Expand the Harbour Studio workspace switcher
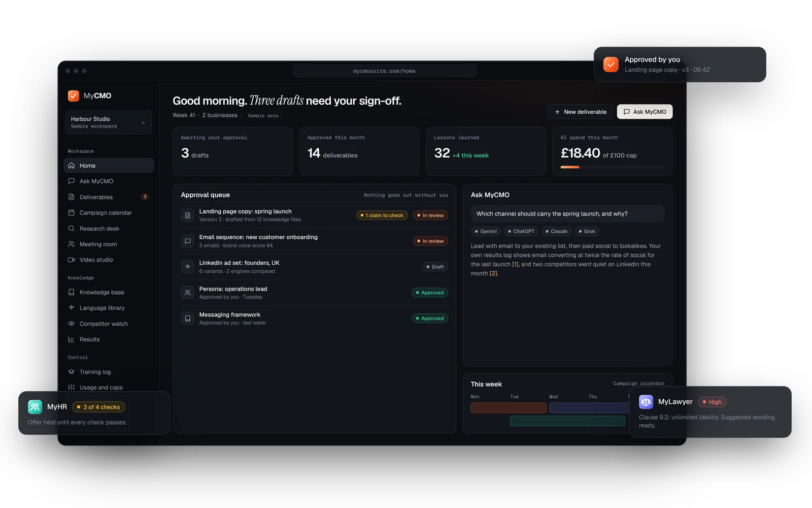This screenshot has width=812, height=508. tap(109, 122)
